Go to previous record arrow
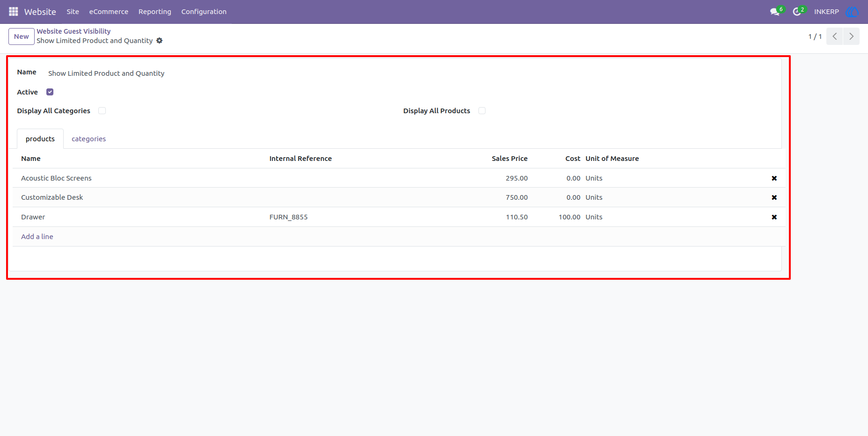The image size is (868, 436). coord(835,36)
